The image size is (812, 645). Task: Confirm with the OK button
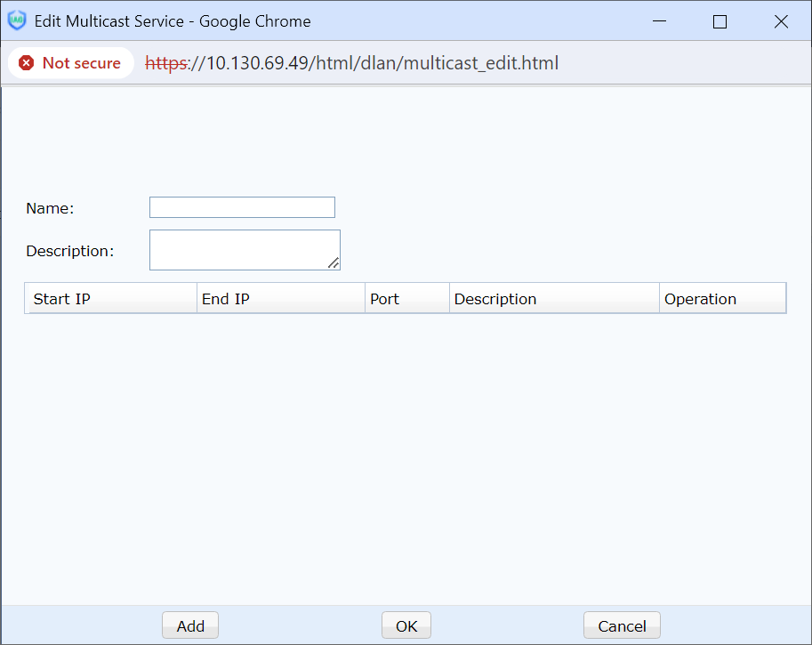tap(406, 625)
